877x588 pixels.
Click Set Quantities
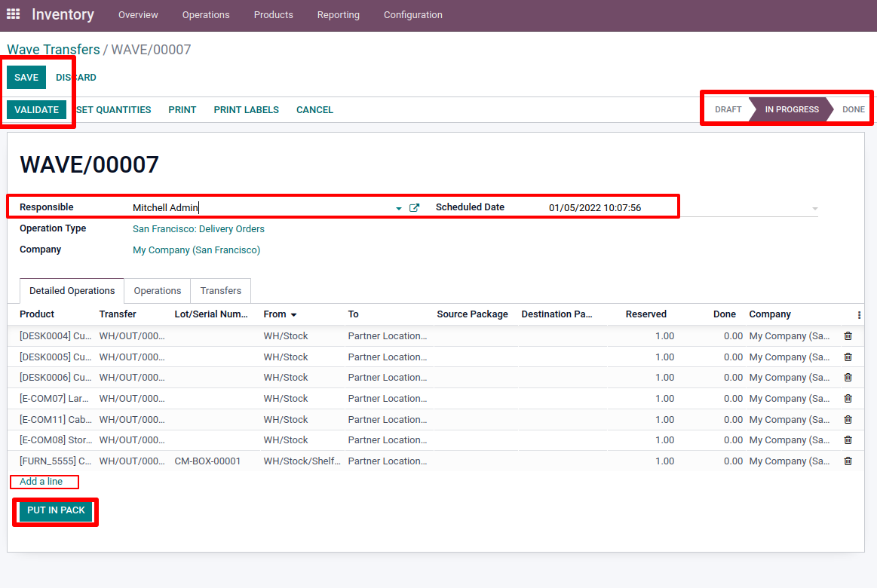click(114, 109)
